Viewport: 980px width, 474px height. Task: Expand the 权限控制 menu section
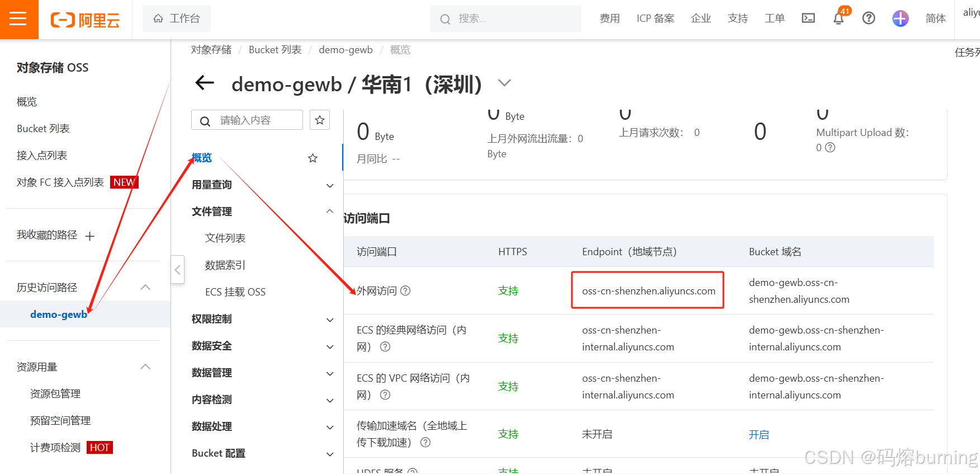[x=330, y=320]
